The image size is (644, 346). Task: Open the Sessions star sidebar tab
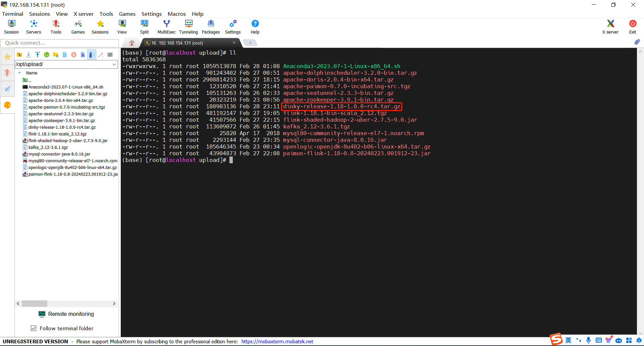pos(7,57)
